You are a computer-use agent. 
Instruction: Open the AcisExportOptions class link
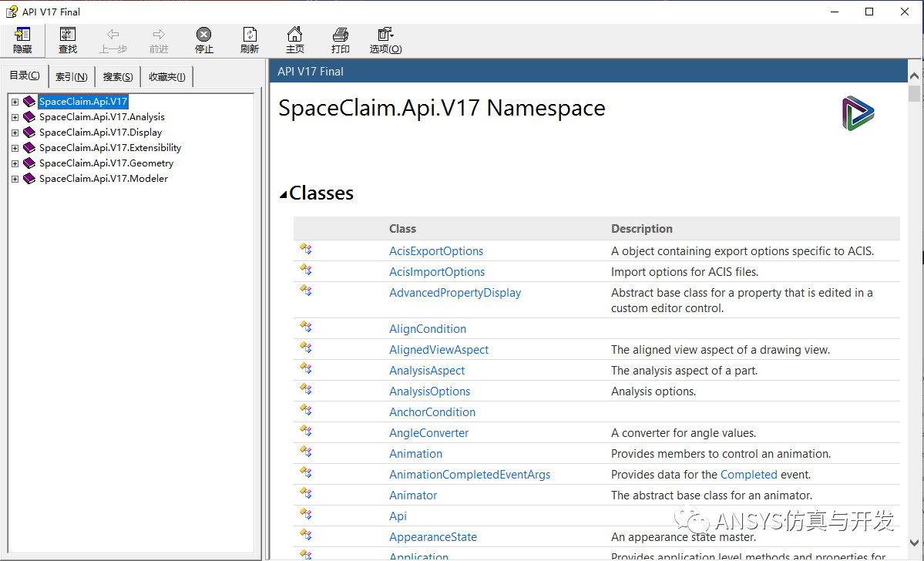(x=436, y=251)
